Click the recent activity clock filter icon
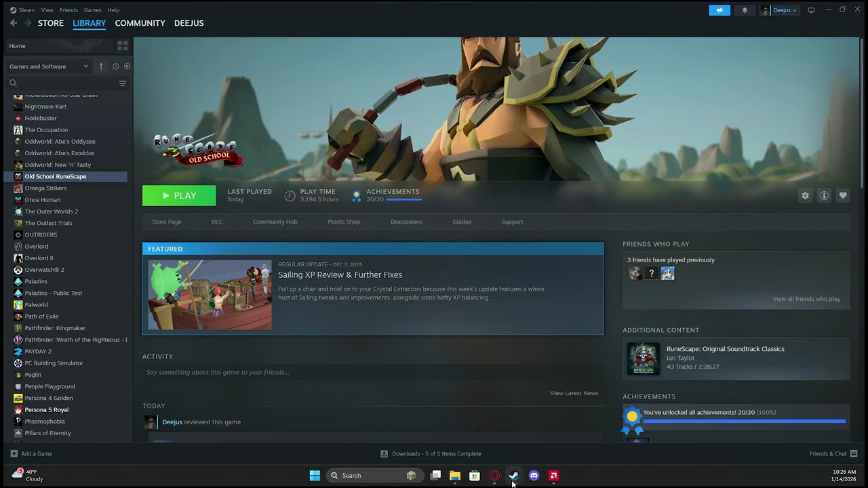 115,66
